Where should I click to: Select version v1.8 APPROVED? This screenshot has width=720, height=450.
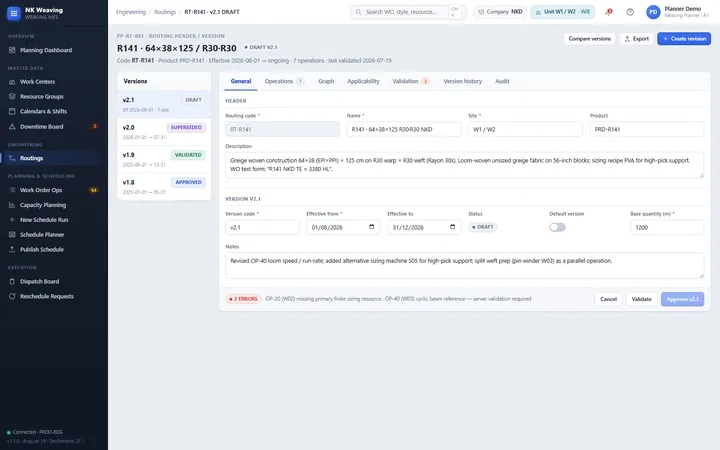tap(164, 186)
